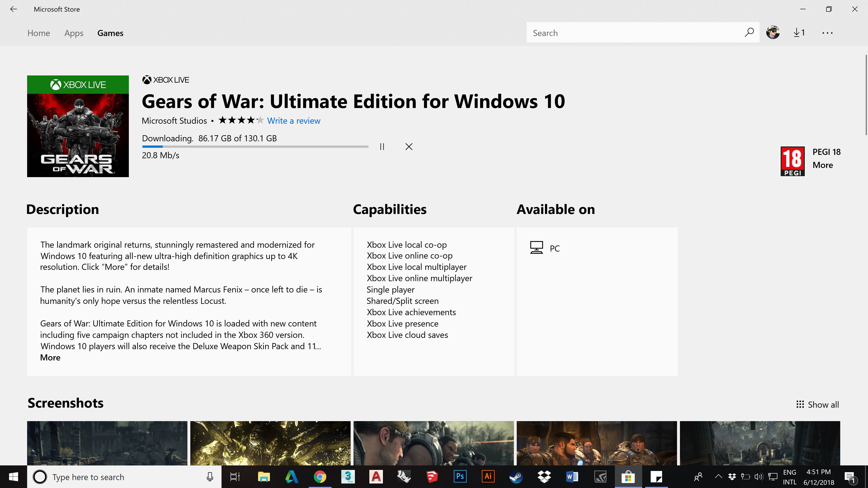Go back using the back arrow
This screenshot has width=868, height=488.
(x=14, y=9)
